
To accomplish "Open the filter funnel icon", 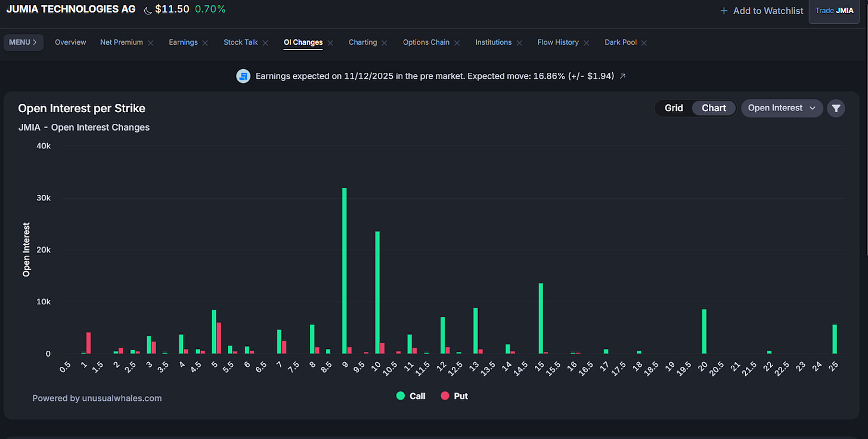I will click(836, 108).
